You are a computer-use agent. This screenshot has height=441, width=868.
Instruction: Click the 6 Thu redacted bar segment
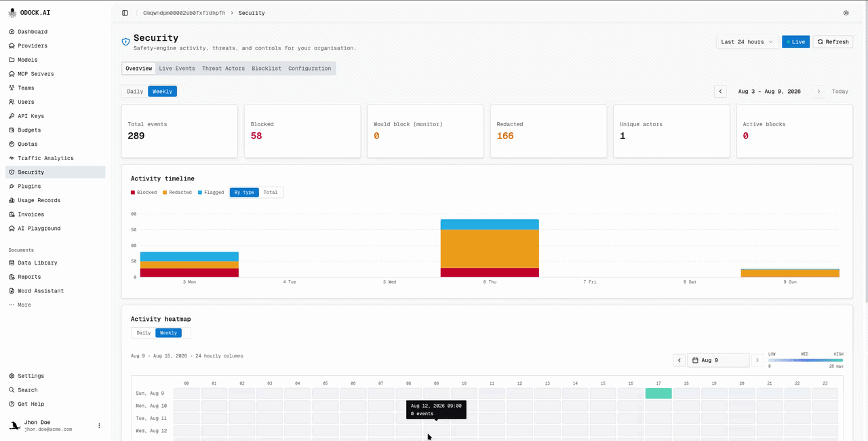pyautogui.click(x=490, y=248)
